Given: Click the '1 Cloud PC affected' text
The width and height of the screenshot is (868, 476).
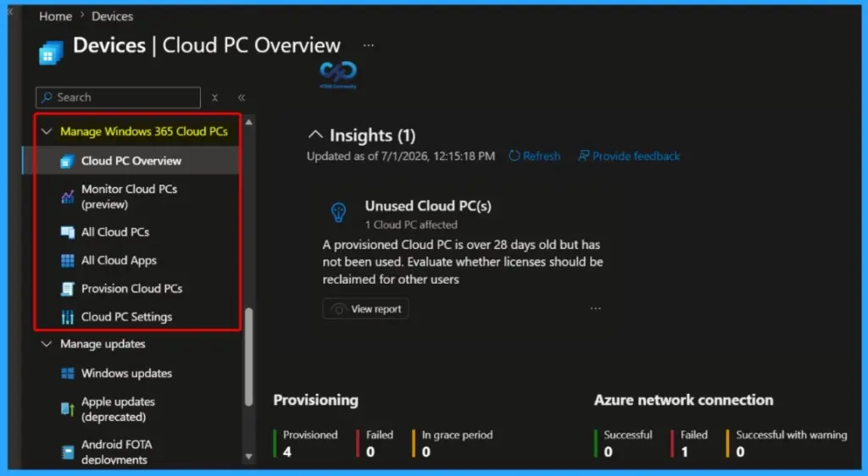Looking at the screenshot, I should 411,224.
